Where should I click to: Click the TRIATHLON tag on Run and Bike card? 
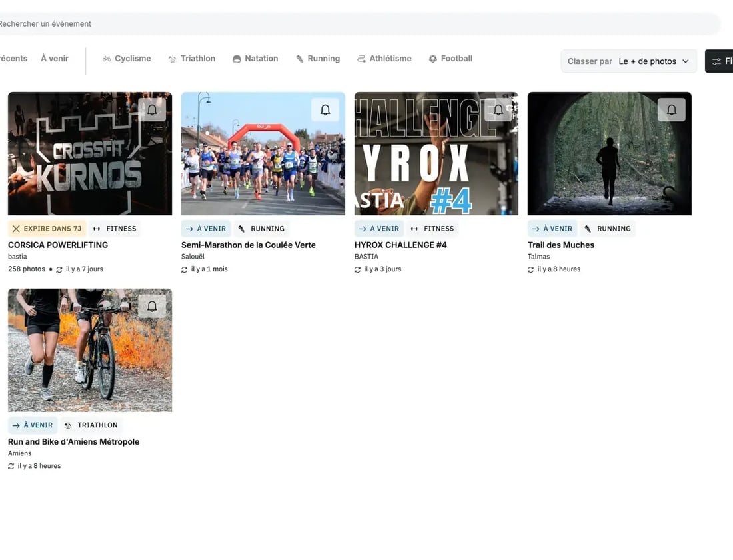91,425
